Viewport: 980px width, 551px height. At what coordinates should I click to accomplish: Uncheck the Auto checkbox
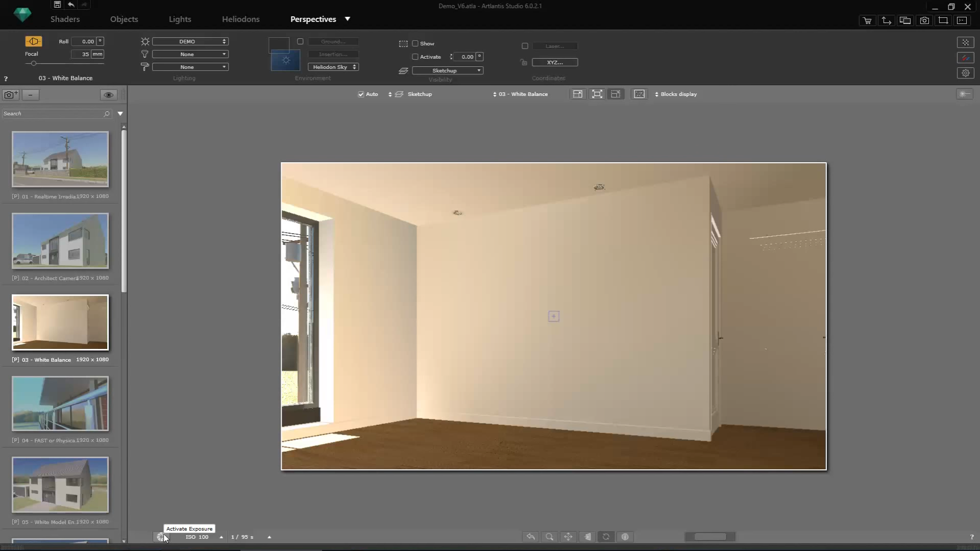pyautogui.click(x=361, y=94)
